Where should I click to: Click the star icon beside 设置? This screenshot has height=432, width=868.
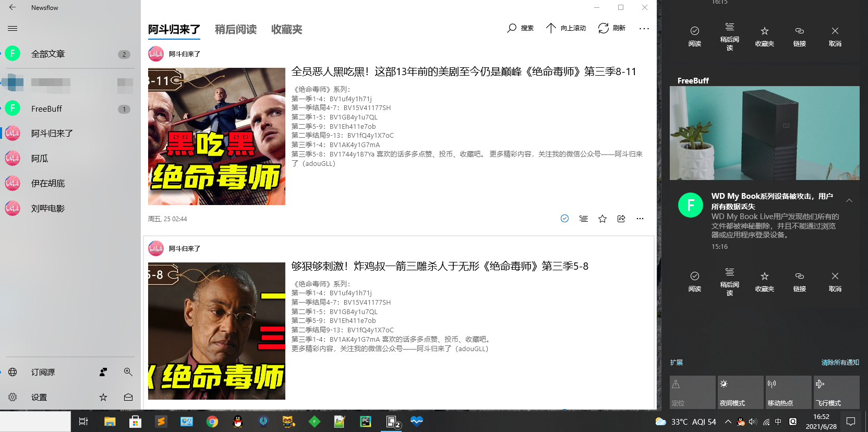tap(103, 397)
